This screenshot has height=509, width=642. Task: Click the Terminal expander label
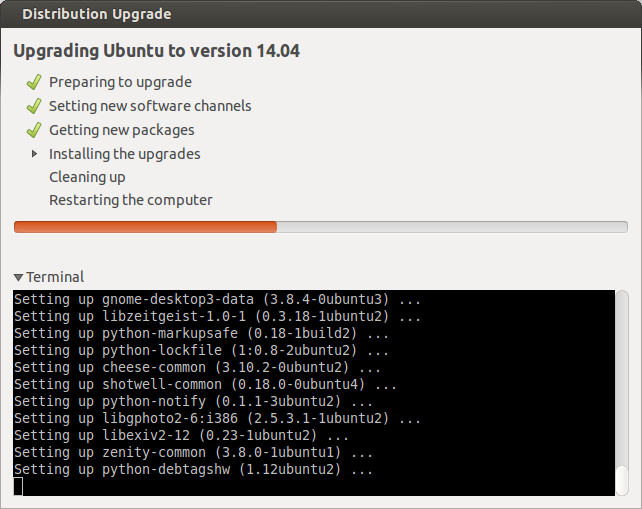[55, 277]
